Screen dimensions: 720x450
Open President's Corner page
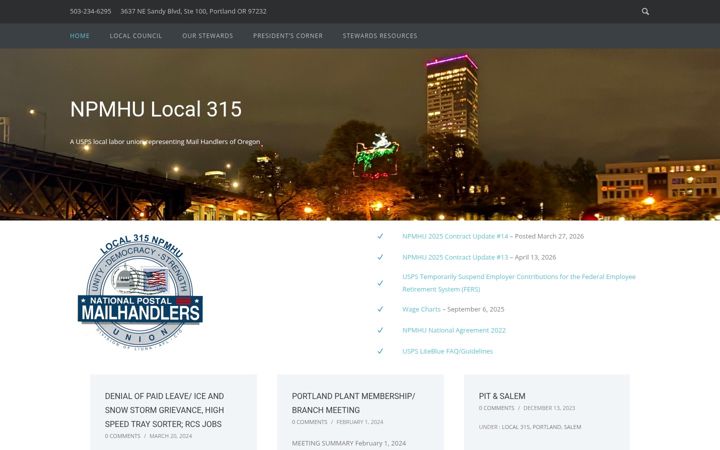pos(288,36)
